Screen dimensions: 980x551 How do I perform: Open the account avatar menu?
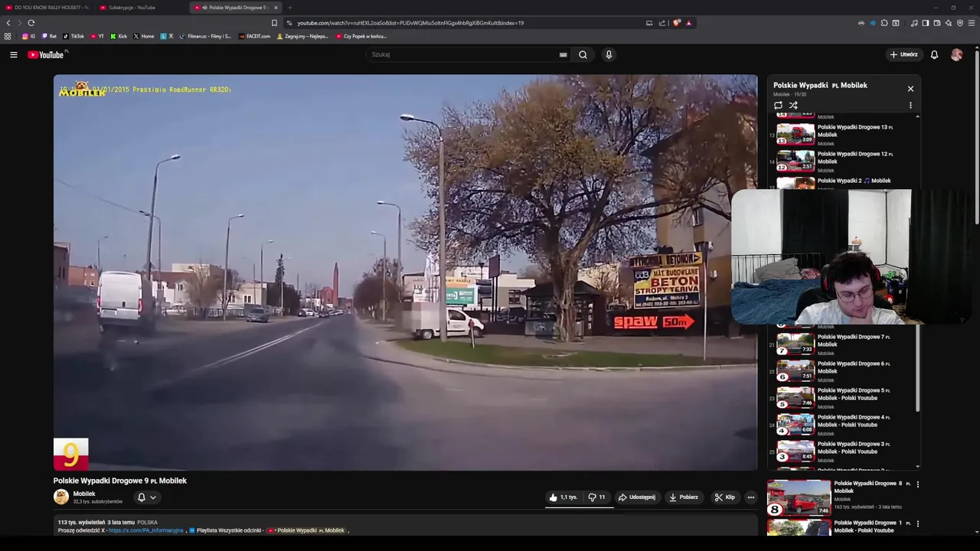click(x=956, y=54)
